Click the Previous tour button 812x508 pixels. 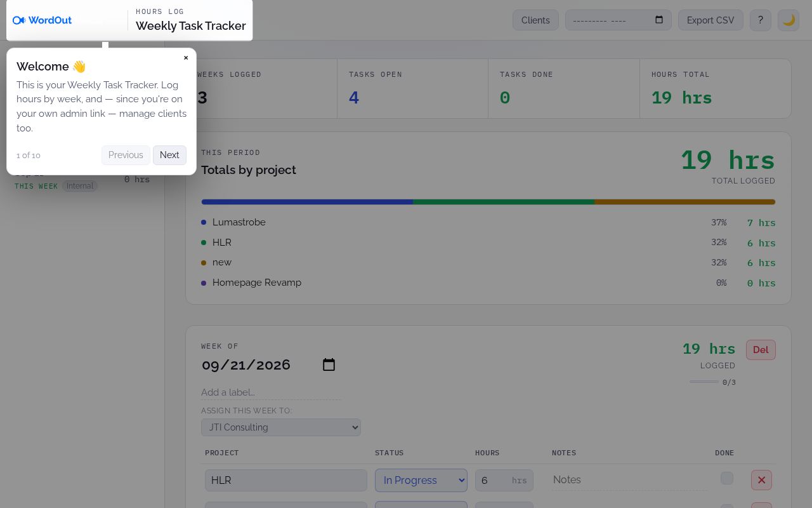pyautogui.click(x=126, y=155)
